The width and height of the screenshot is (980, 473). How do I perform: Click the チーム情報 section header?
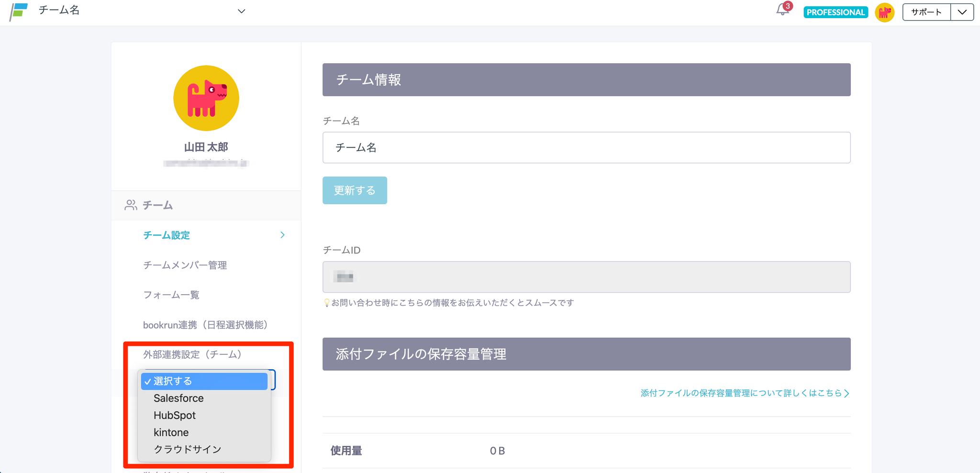pos(586,80)
